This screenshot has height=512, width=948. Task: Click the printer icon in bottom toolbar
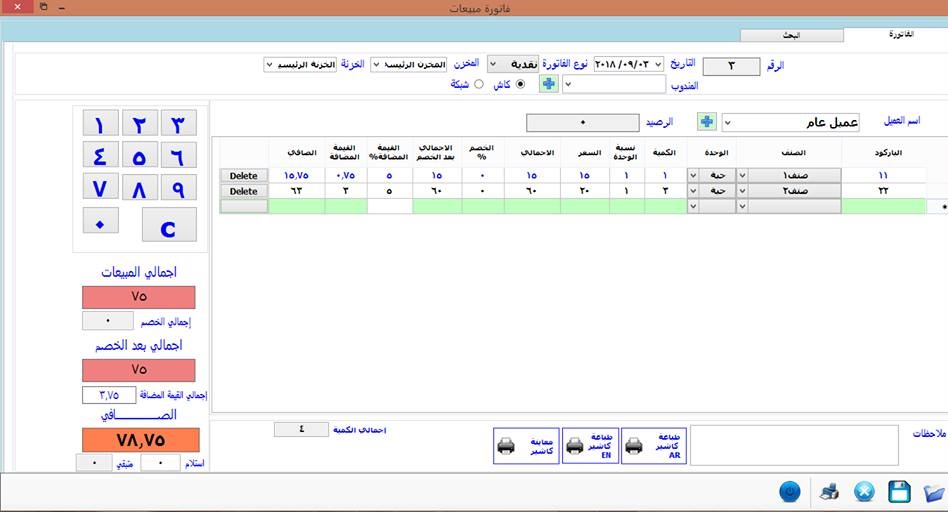(x=829, y=492)
